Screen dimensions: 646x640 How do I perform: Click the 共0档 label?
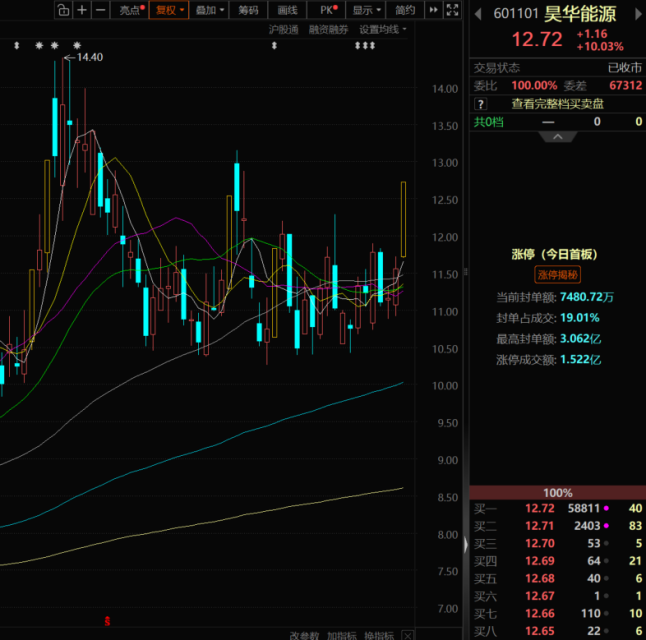(x=489, y=122)
